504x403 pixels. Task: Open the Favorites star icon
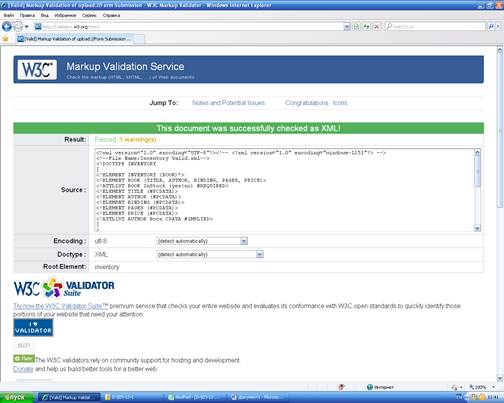5,39
